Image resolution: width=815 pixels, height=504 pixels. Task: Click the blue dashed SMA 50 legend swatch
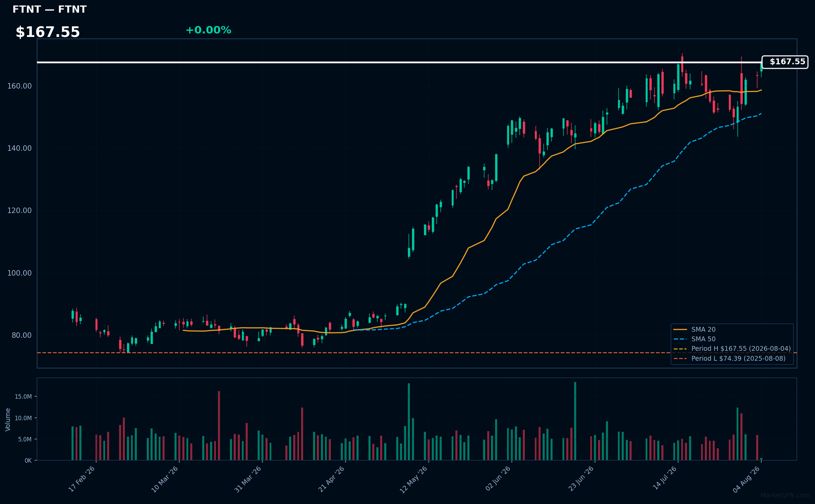(x=680, y=339)
